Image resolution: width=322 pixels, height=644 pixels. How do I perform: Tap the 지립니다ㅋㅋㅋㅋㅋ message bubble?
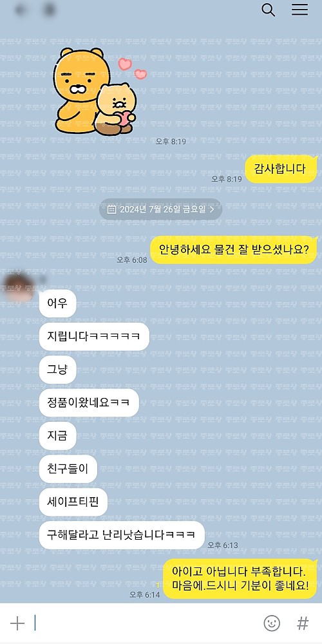coord(94,337)
